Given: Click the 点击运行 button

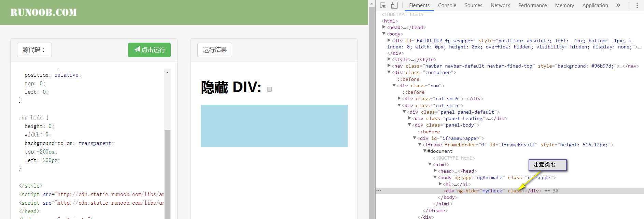Looking at the screenshot, I should tap(149, 50).
